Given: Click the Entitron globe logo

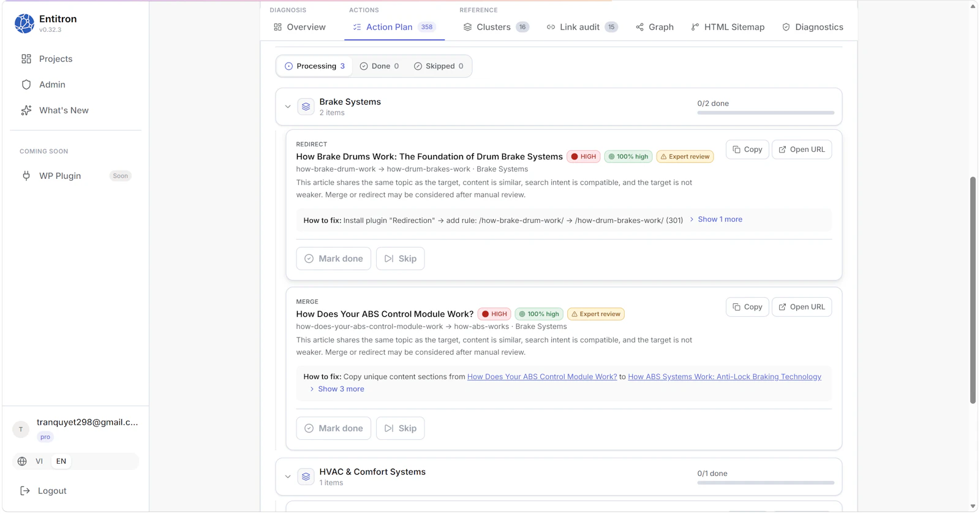Looking at the screenshot, I should [x=24, y=23].
